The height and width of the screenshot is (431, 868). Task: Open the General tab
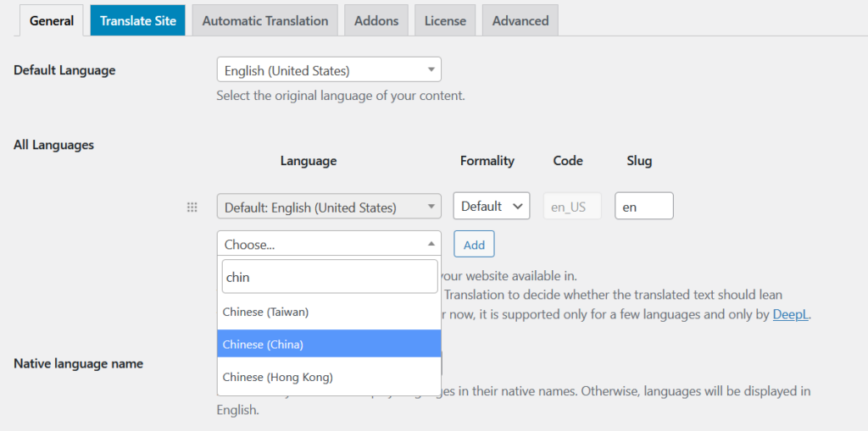(x=52, y=21)
